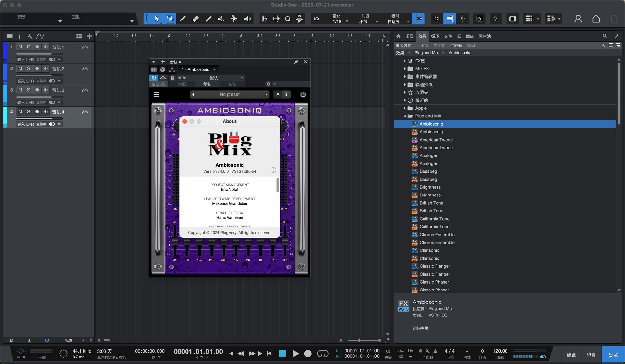Image resolution: width=625 pixels, height=364 pixels.
Task: Toggle plugin activate power button
Action: 154,78
